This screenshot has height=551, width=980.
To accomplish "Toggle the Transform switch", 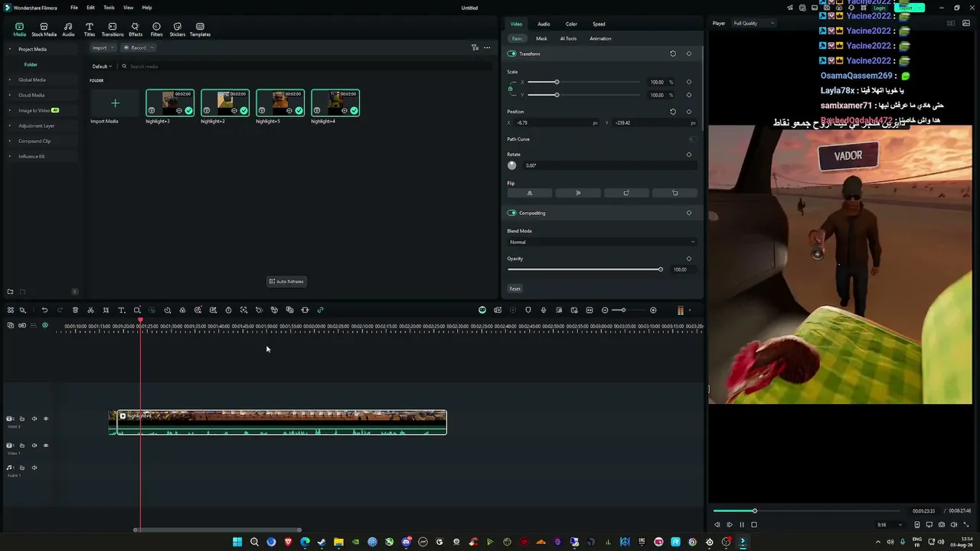I will coord(511,54).
